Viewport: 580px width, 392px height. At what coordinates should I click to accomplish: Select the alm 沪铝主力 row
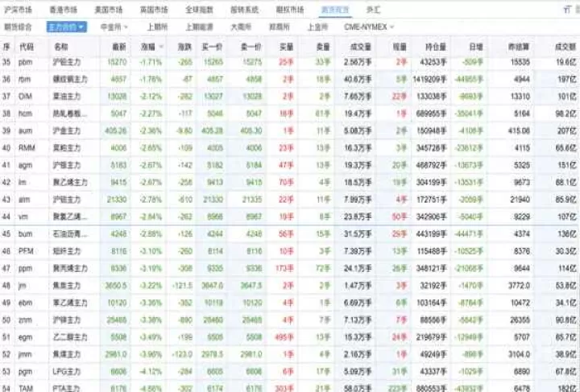click(x=290, y=200)
